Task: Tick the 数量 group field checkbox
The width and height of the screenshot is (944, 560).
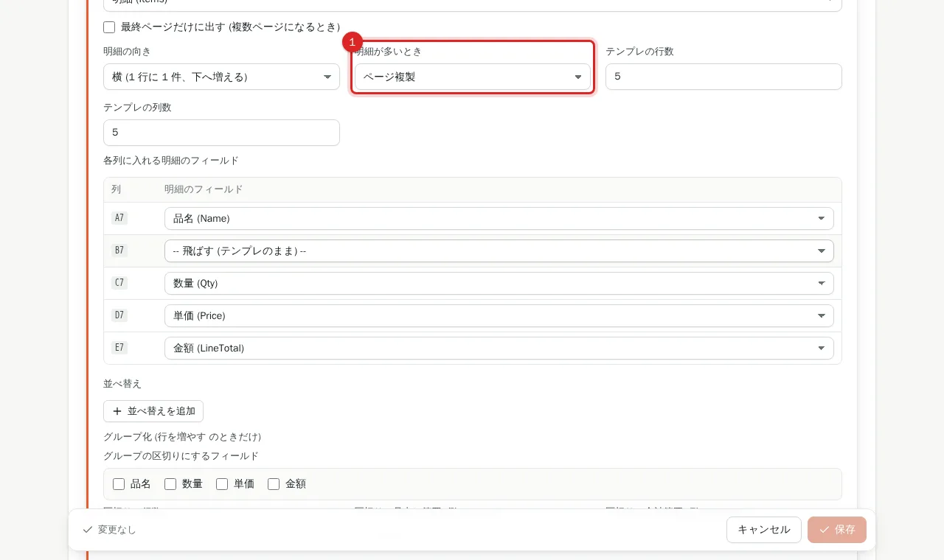Action: 170,484
